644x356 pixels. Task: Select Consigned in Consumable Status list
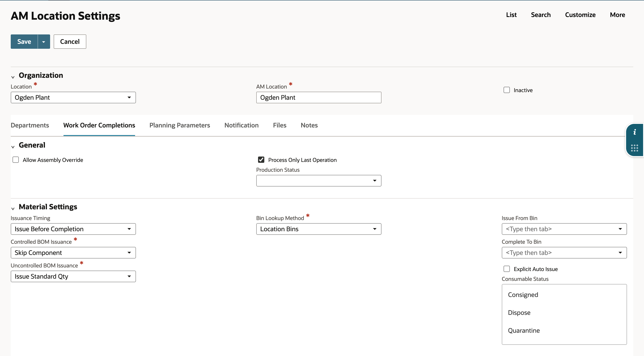564,295
